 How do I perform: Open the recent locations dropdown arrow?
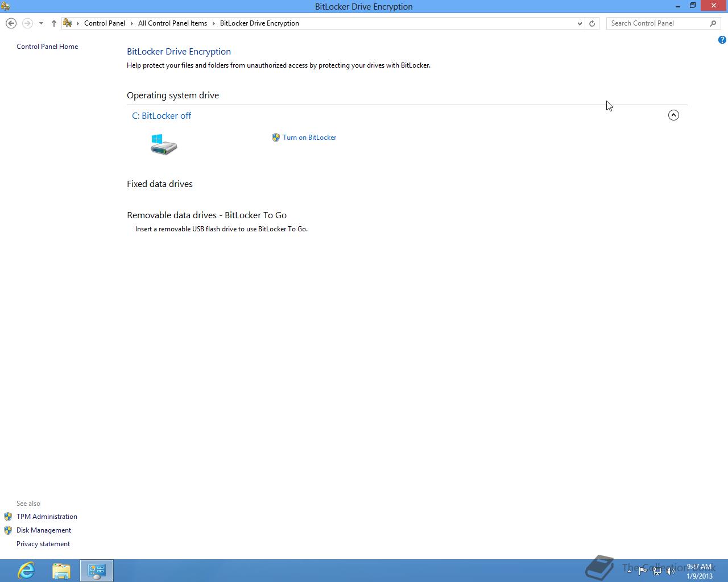click(41, 23)
